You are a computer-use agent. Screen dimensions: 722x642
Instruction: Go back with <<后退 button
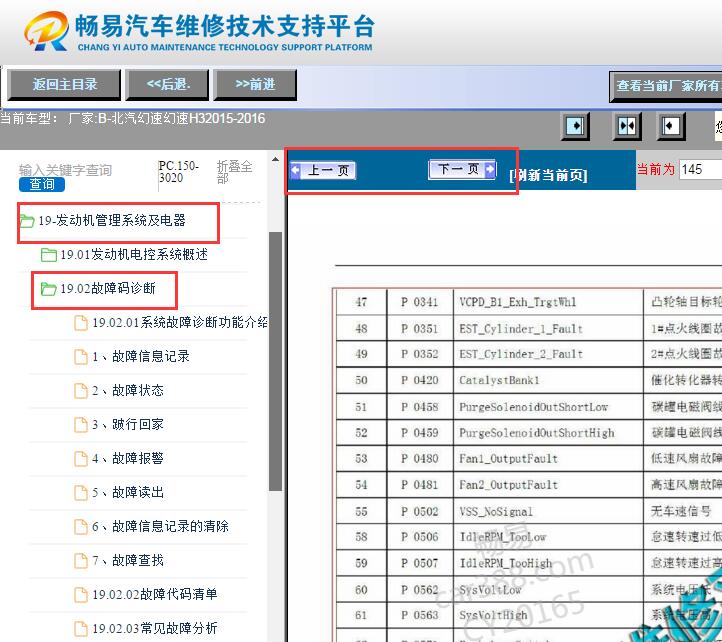point(168,85)
